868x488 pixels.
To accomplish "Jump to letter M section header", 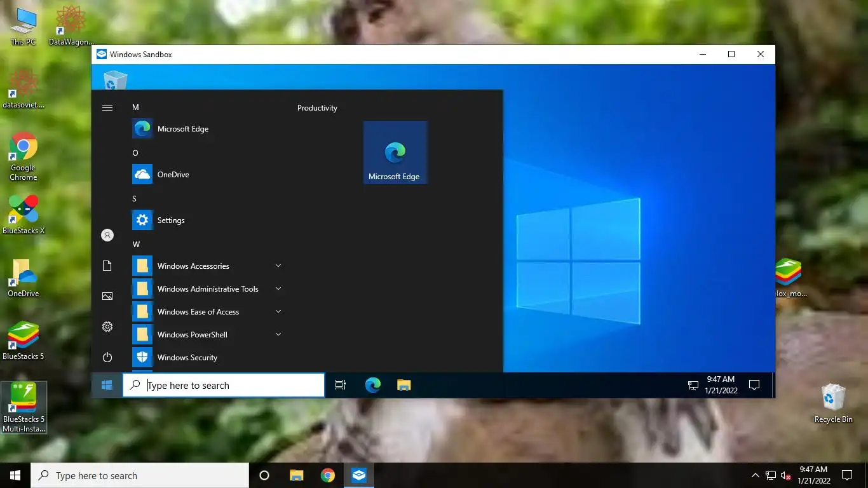I will click(135, 107).
